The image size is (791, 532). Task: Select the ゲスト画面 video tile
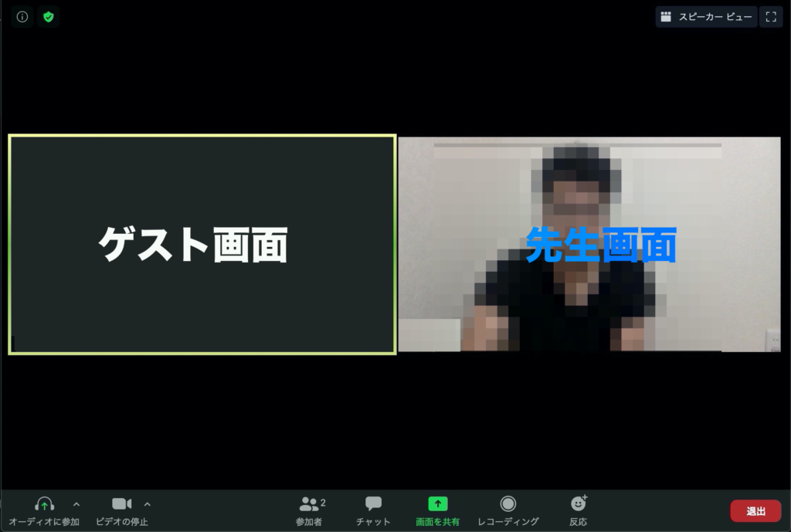click(x=202, y=245)
